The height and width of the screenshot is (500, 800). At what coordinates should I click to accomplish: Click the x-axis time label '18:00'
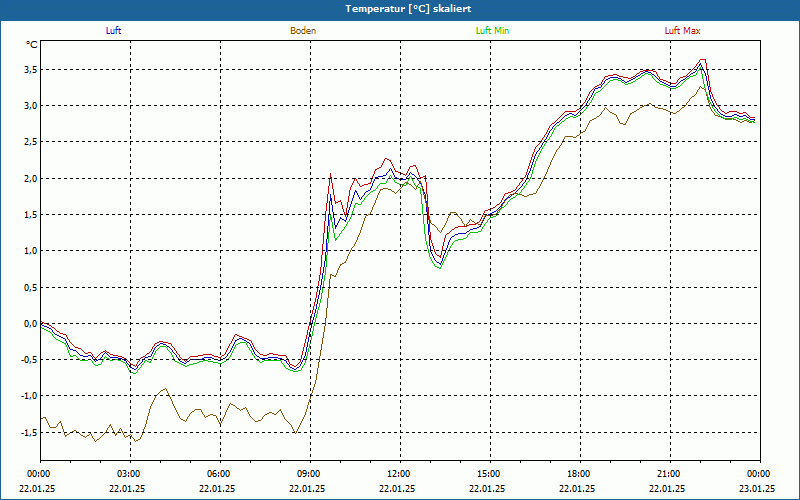581,474
